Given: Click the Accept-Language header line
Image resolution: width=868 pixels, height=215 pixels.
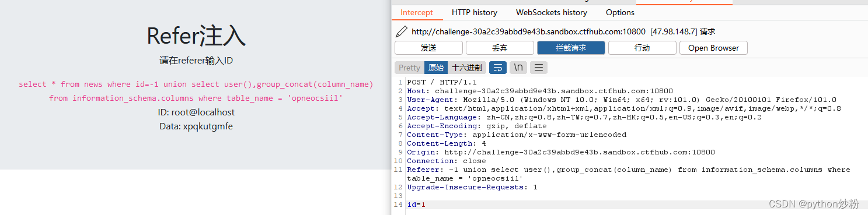Looking at the screenshot, I should 584,117.
